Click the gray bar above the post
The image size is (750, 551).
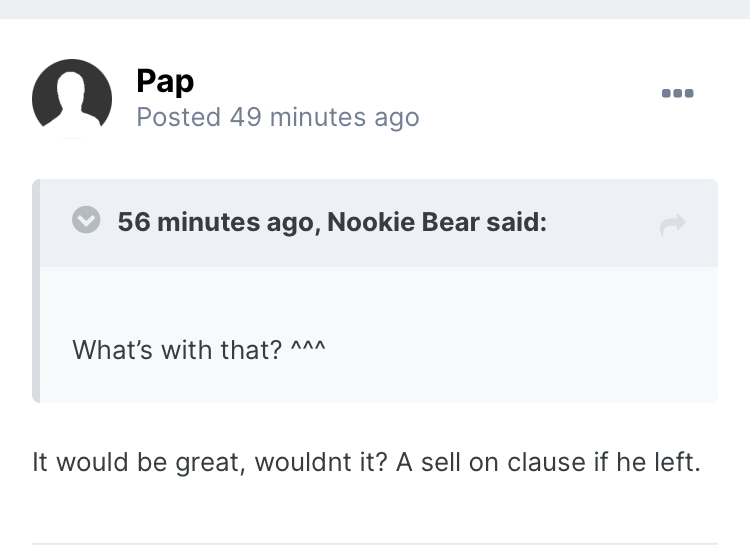pyautogui.click(x=375, y=9)
